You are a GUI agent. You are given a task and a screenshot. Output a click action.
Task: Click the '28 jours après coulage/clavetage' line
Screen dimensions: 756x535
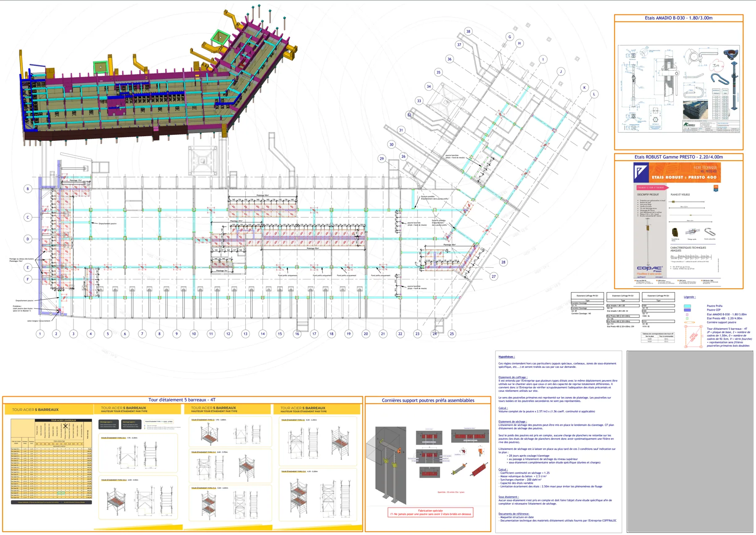pyautogui.click(x=528, y=456)
